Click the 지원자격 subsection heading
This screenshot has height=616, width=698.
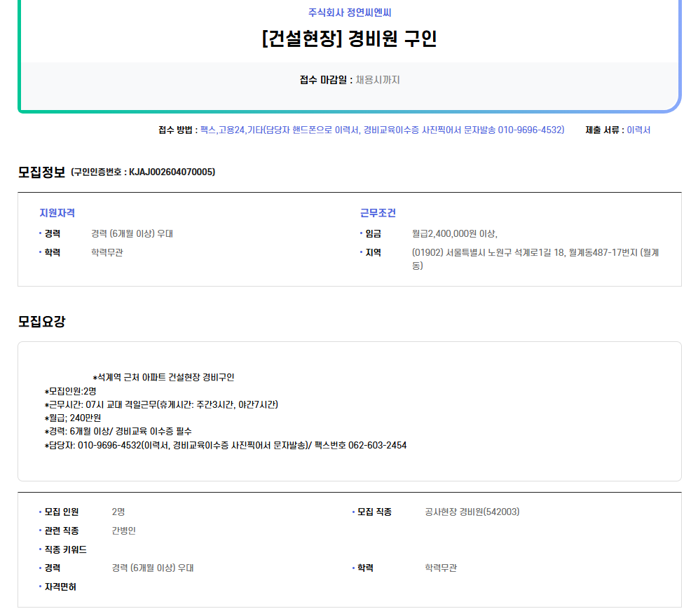[57, 213]
